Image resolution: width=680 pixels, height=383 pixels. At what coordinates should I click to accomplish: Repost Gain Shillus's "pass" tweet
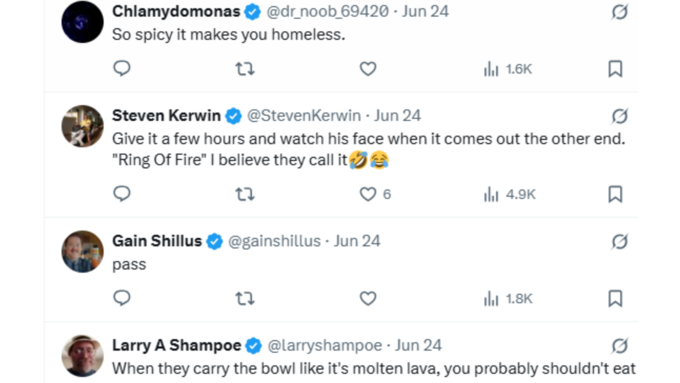coord(245,299)
